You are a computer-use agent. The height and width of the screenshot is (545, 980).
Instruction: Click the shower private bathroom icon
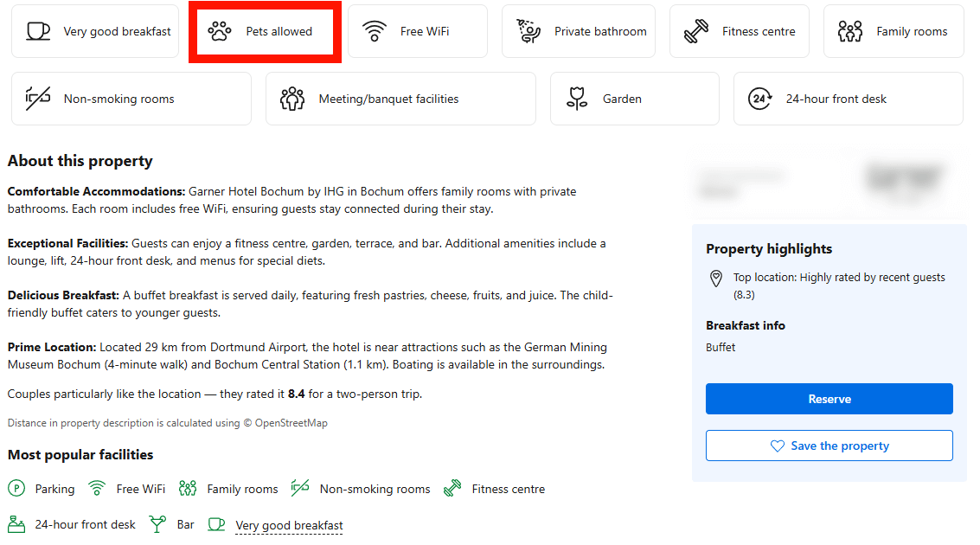coord(528,31)
